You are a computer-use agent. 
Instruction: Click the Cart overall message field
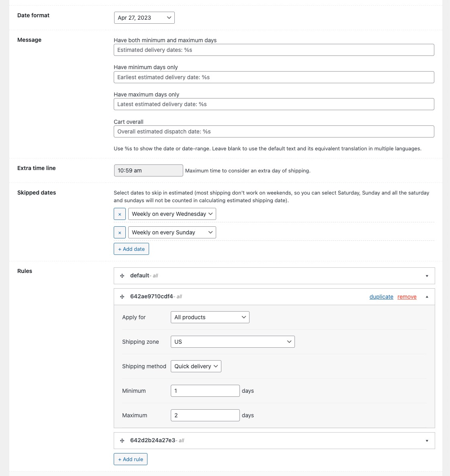click(274, 131)
